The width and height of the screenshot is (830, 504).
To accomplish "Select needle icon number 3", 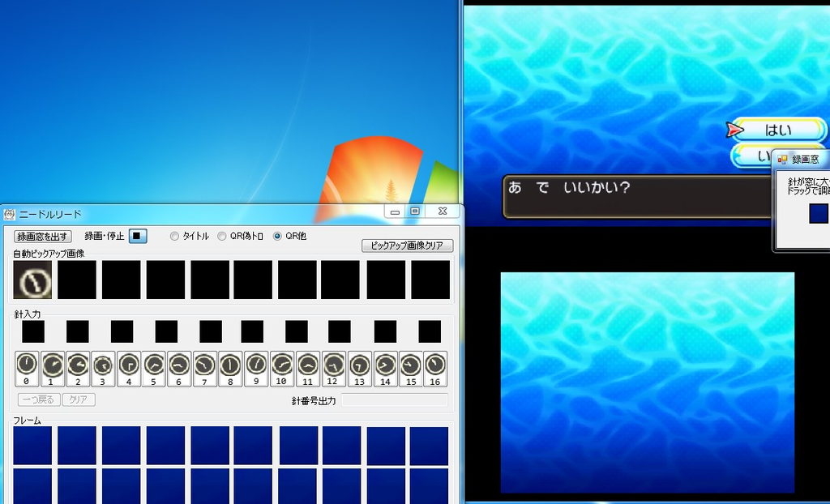I will click(103, 369).
